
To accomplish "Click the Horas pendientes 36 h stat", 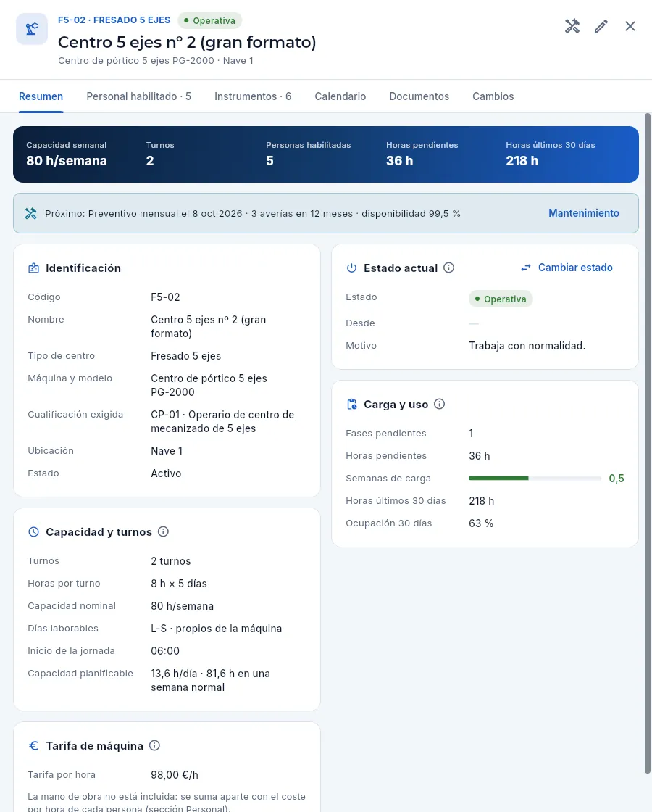I will (422, 154).
